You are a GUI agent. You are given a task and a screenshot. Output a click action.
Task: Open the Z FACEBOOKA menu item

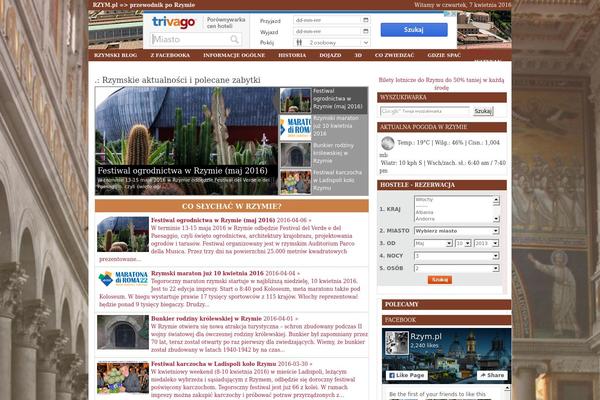170,55
